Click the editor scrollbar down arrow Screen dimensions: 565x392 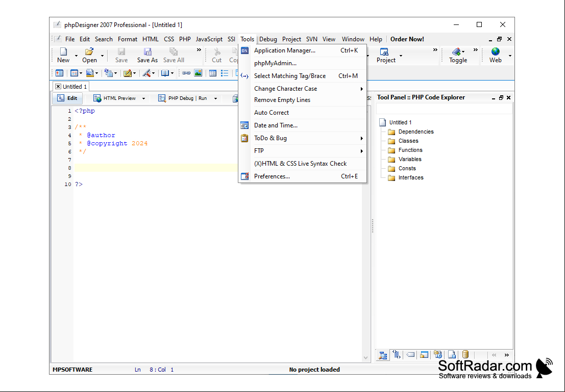pos(366,358)
